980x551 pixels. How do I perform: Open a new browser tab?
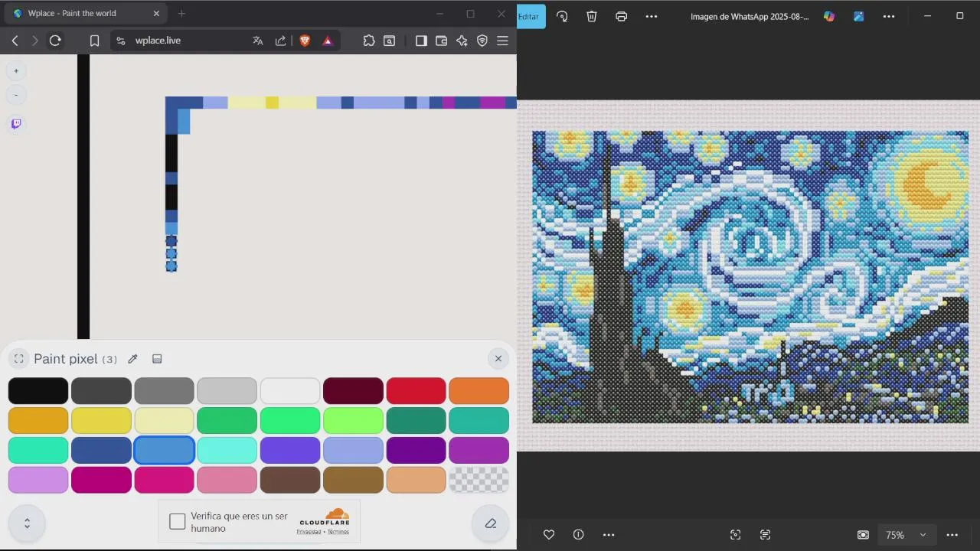click(x=181, y=14)
